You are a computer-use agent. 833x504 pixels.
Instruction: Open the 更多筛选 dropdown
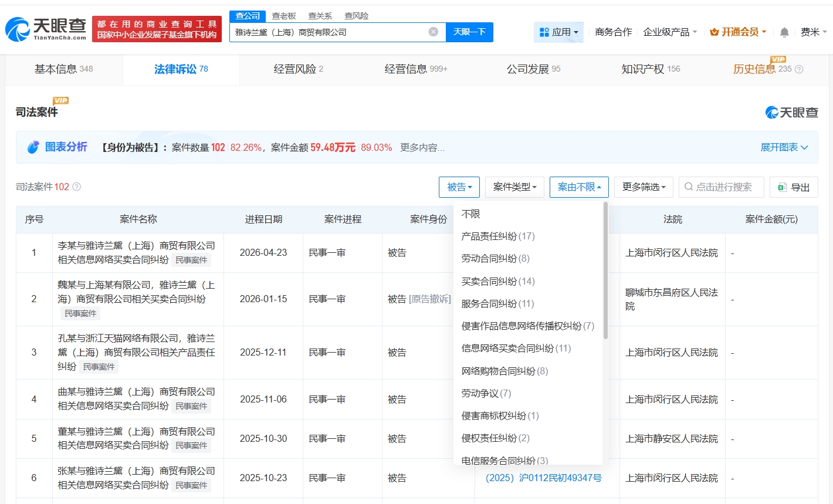[x=644, y=187]
